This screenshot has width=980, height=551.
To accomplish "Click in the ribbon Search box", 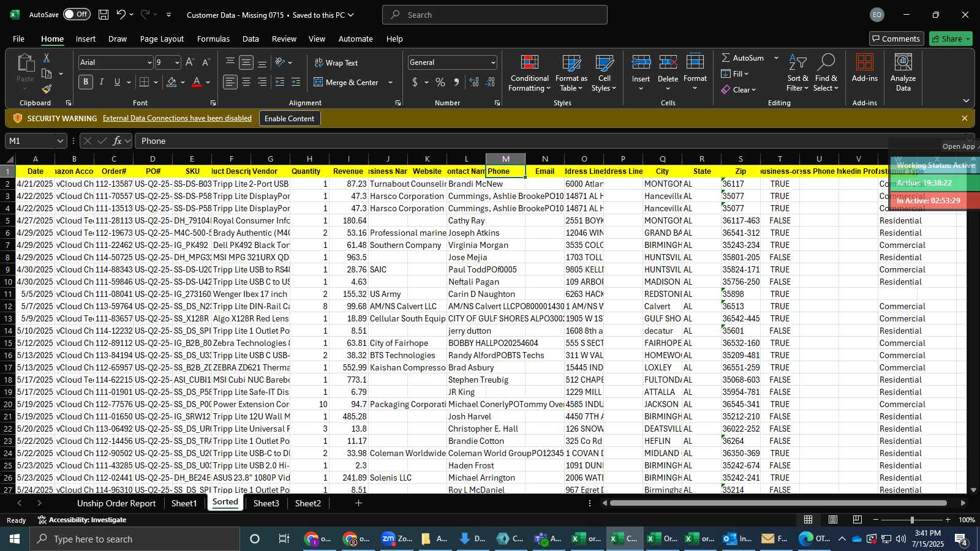I will tap(495, 15).
